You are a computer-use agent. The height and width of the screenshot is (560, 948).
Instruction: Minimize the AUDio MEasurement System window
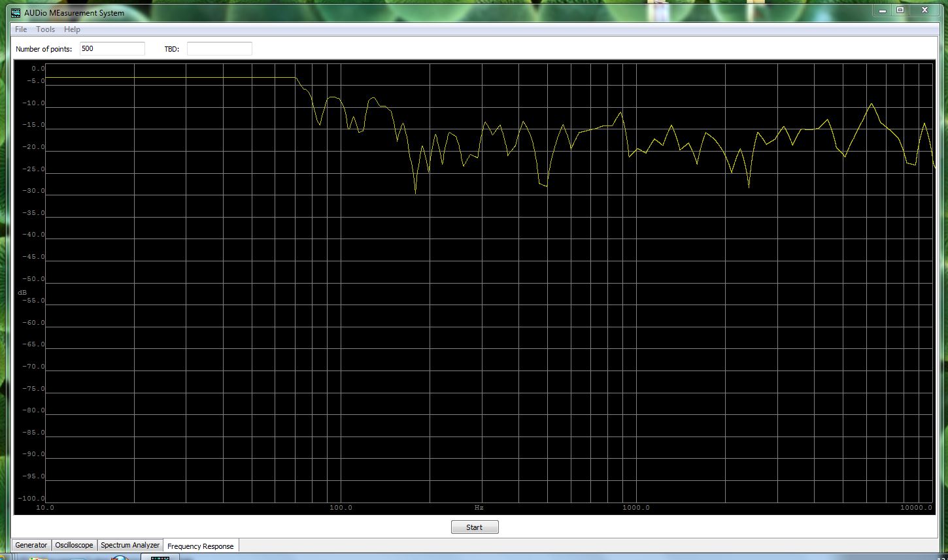coord(881,10)
